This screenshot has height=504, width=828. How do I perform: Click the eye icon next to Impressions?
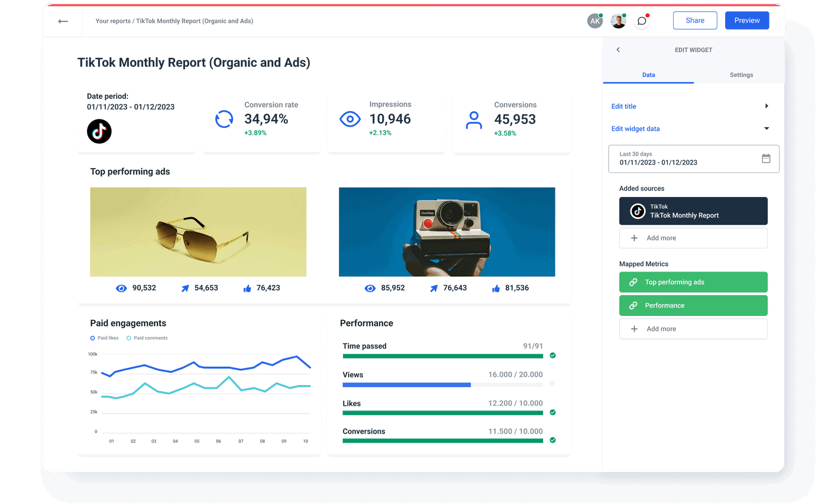[x=350, y=119]
